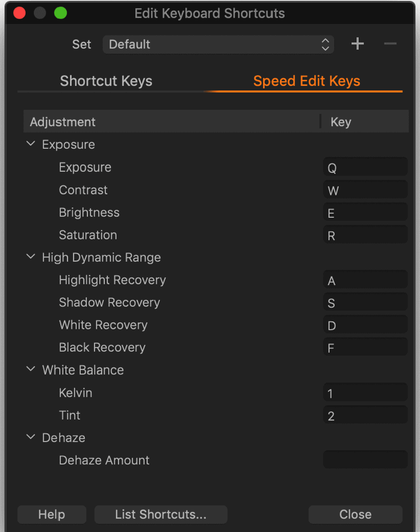Image resolution: width=420 pixels, height=532 pixels.
Task: Edit the Saturation key field showing R
Action: coord(365,235)
